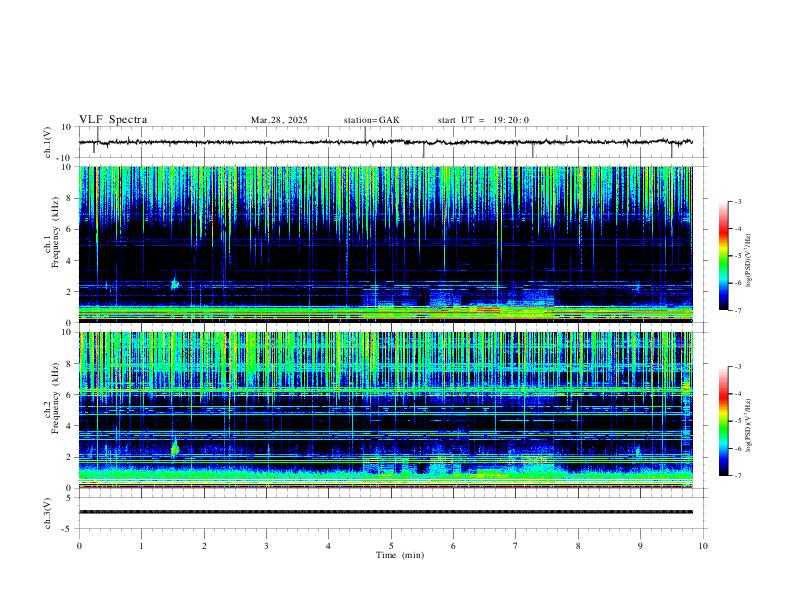Click the "station=GAK" header label

[x=371, y=120]
